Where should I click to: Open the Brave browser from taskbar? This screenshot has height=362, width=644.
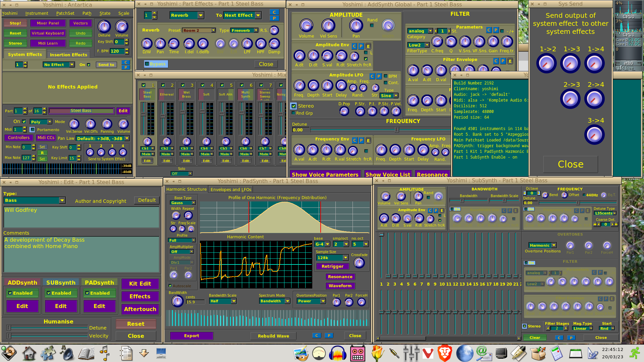[x=445, y=353]
